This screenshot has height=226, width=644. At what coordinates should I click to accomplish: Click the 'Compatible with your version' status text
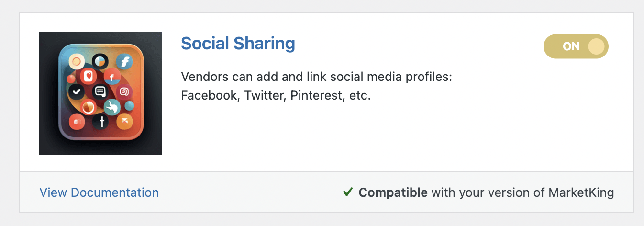[486, 192]
